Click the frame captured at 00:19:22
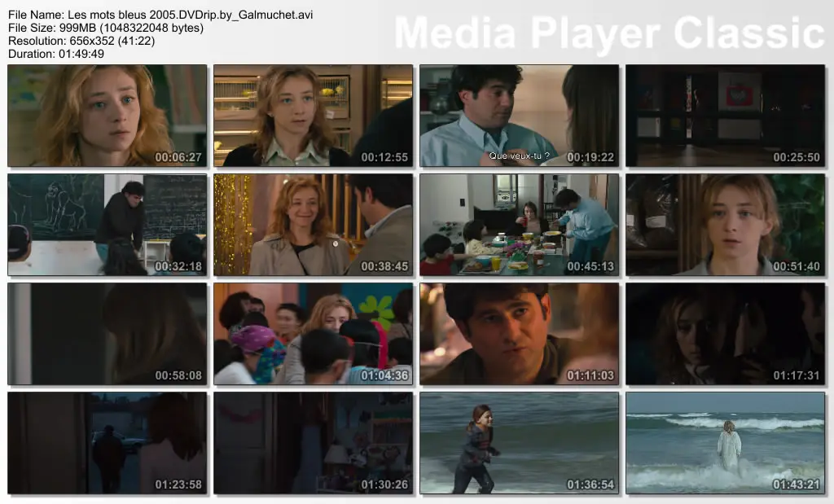 pyautogui.click(x=519, y=116)
